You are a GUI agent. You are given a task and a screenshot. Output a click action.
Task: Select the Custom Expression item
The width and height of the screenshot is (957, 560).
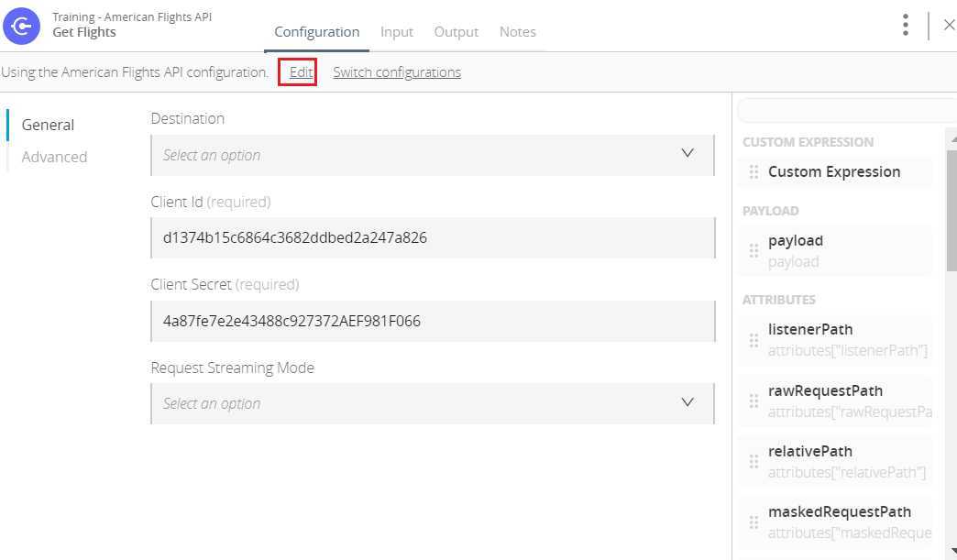pyautogui.click(x=836, y=172)
